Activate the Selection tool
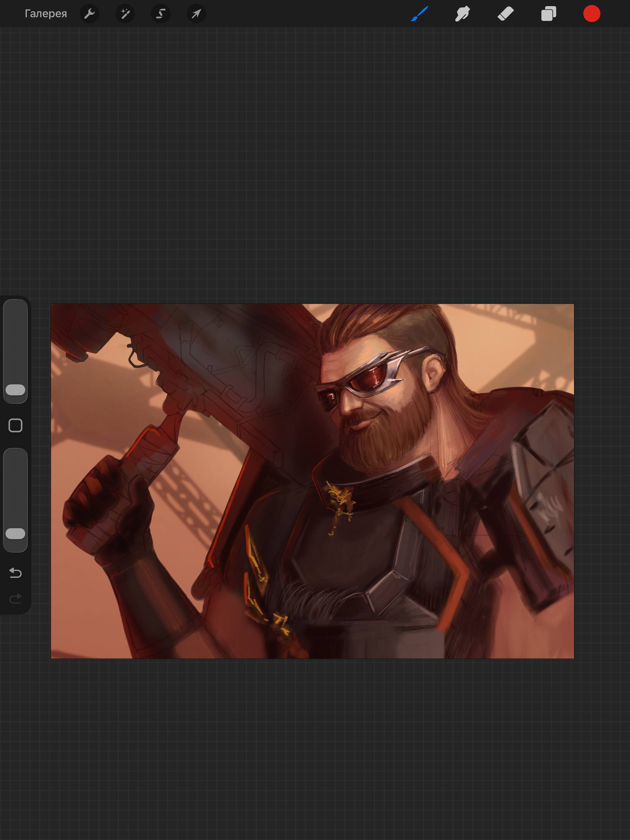 pyautogui.click(x=161, y=14)
